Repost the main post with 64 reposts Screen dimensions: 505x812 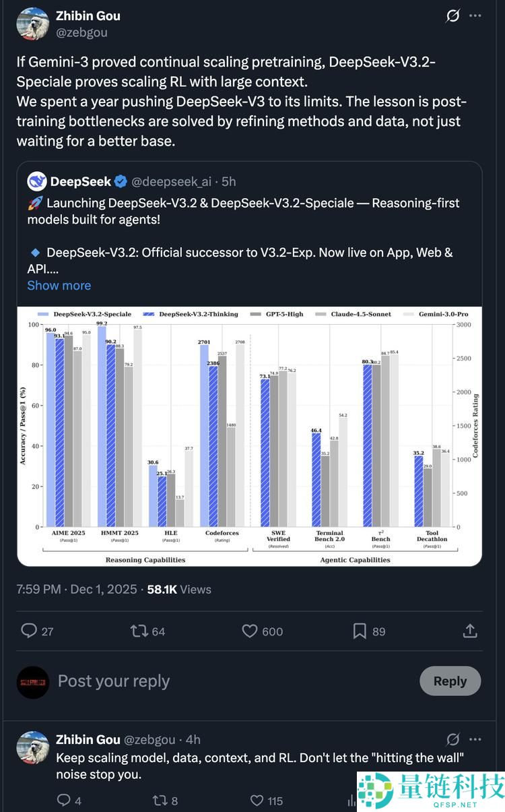click(x=139, y=631)
